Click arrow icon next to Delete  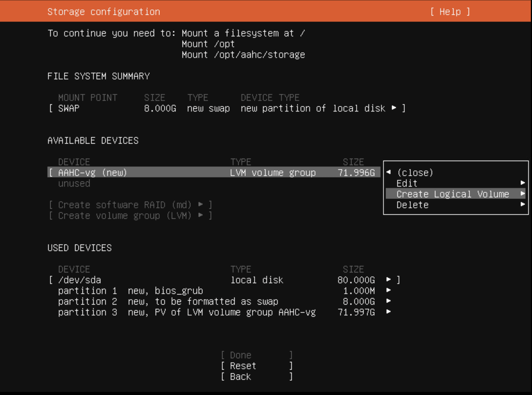pos(522,204)
